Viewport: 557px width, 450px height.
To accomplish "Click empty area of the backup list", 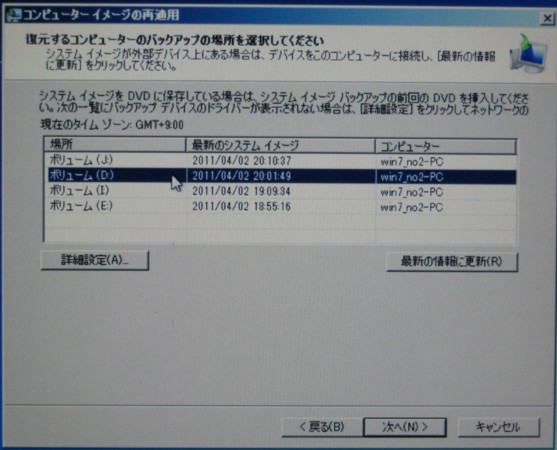I will pyautogui.click(x=281, y=228).
